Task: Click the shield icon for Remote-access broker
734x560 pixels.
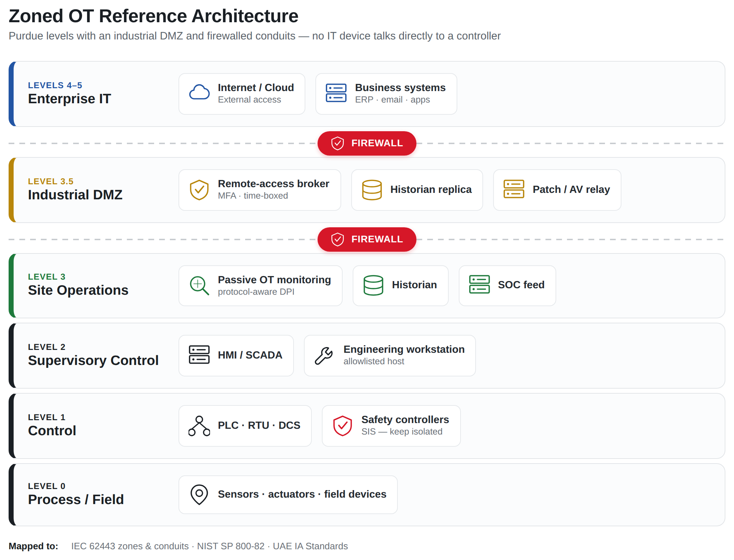Action: coord(199,190)
